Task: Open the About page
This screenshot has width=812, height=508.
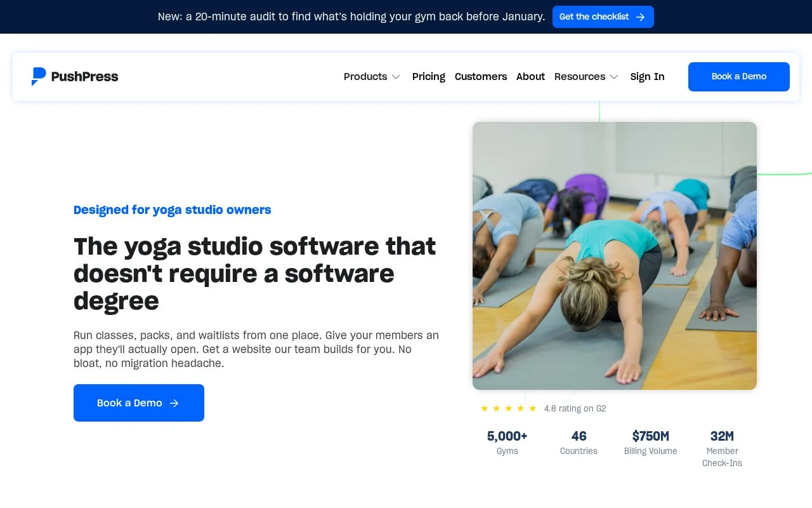Action: [x=530, y=77]
